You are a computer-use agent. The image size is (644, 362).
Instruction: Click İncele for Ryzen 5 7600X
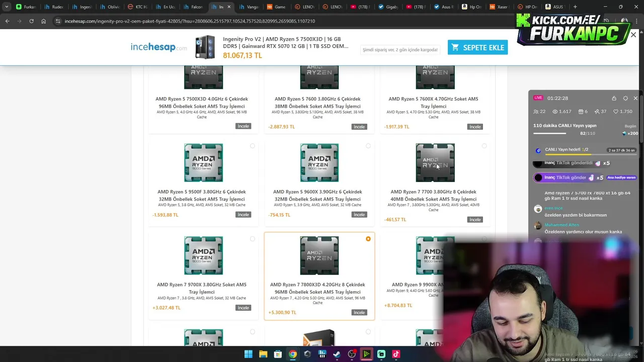[x=475, y=127]
